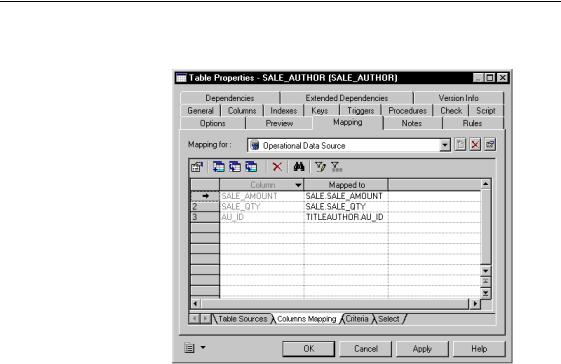Maximize the Table Properties window

click(489, 78)
